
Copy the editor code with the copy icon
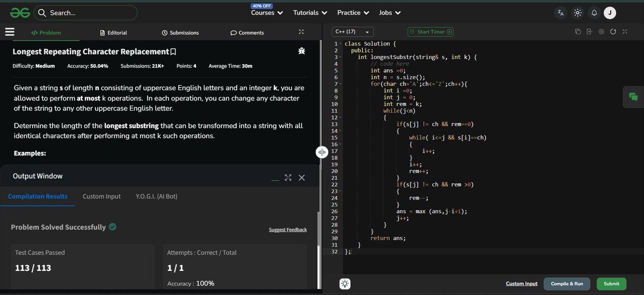click(577, 32)
